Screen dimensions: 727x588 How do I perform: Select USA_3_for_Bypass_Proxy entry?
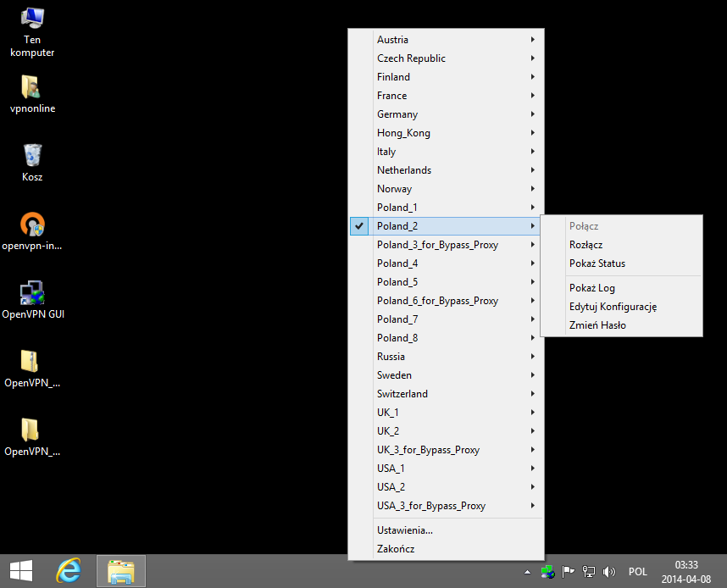pyautogui.click(x=445, y=506)
